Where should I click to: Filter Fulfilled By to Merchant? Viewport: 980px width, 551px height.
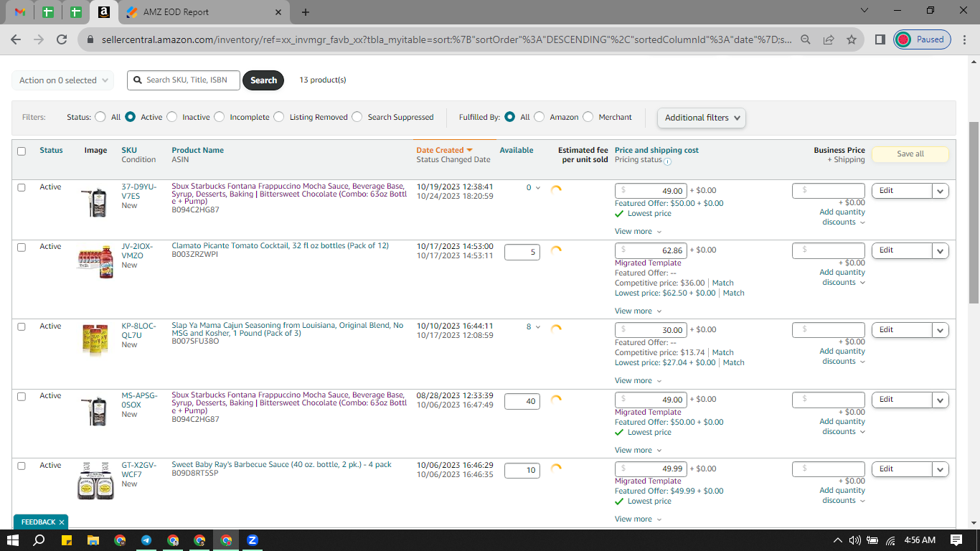tap(588, 117)
